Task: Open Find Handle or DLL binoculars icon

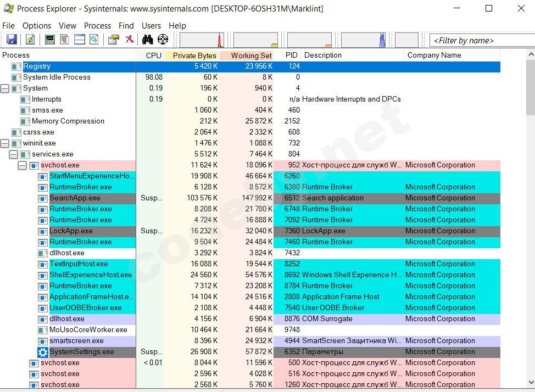Action: pyautogui.click(x=147, y=39)
